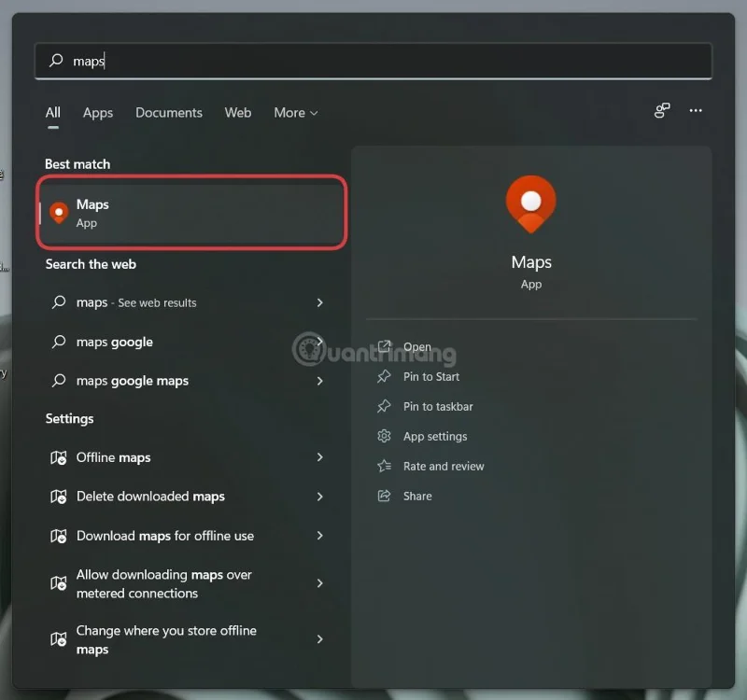This screenshot has height=700, width=747.
Task: Select Pin to taskbar
Action: pos(438,407)
